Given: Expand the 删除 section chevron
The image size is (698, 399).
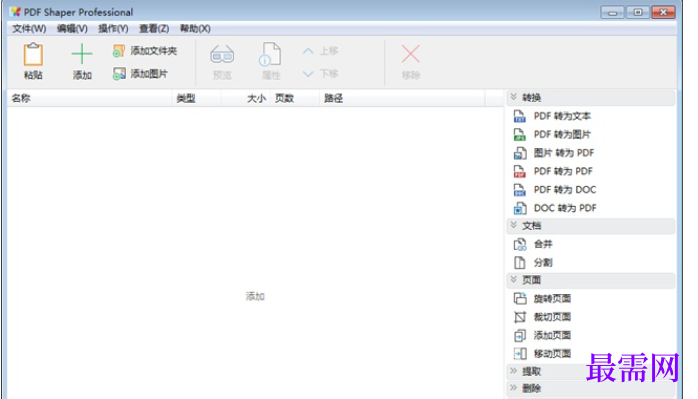Looking at the screenshot, I should [513, 387].
